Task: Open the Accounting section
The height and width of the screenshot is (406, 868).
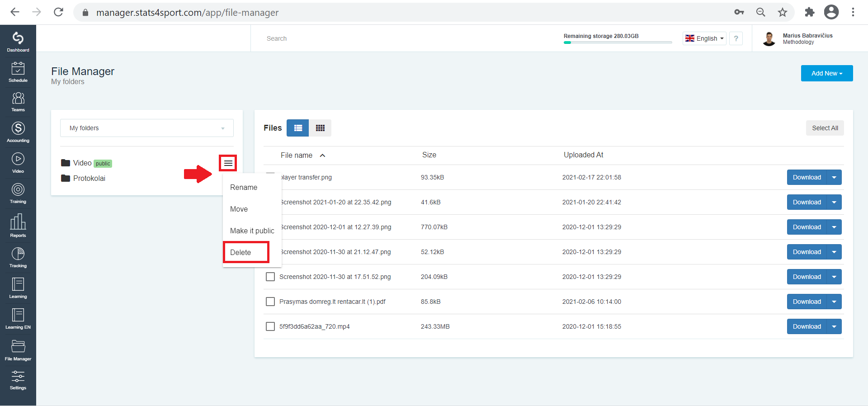Action: 18,132
